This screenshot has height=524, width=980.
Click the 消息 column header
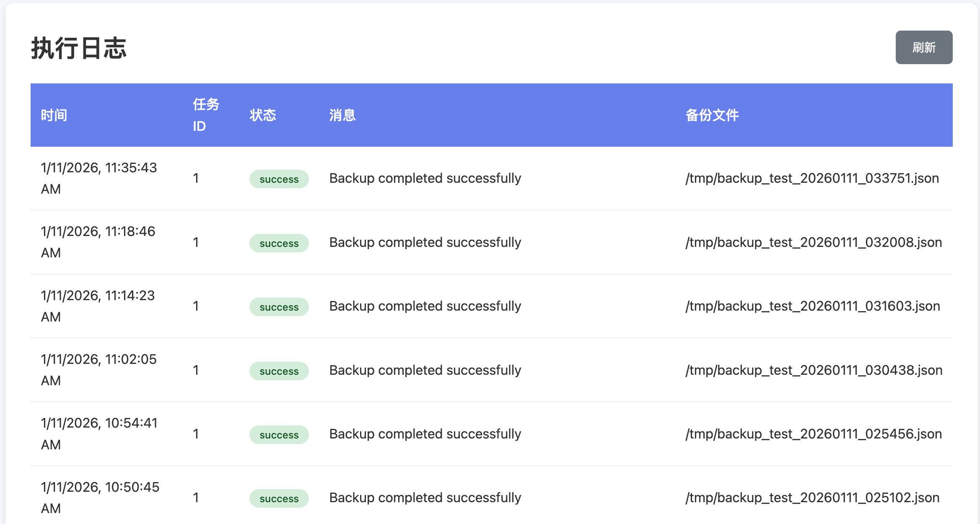(x=342, y=115)
